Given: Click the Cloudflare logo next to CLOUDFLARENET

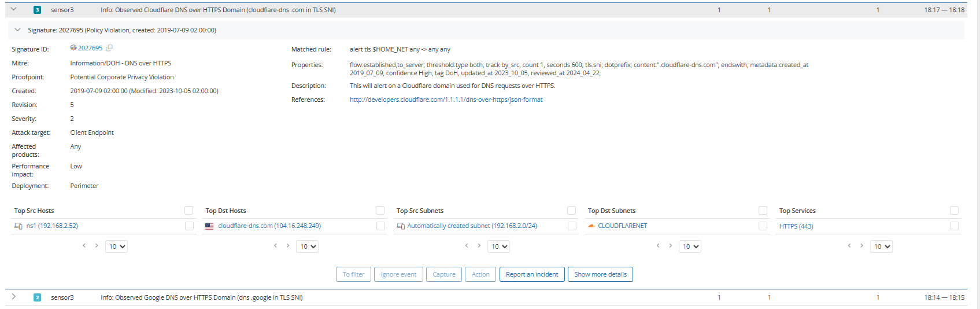Looking at the screenshot, I should [591, 226].
